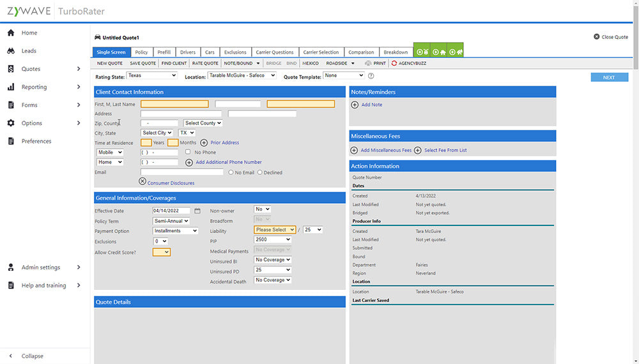Click the green add home quote icon
639x364 pixels.
tap(438, 52)
